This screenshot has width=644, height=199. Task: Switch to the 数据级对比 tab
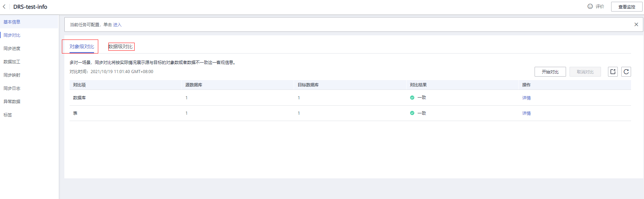click(121, 47)
